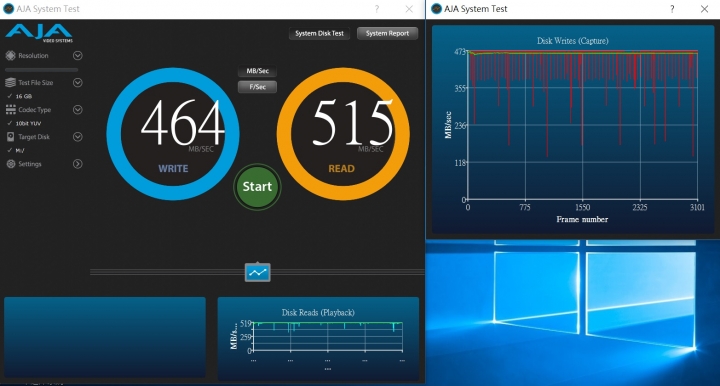The image size is (720, 386).
Task: Expand the Test File Size dropdown
Action: tap(78, 83)
